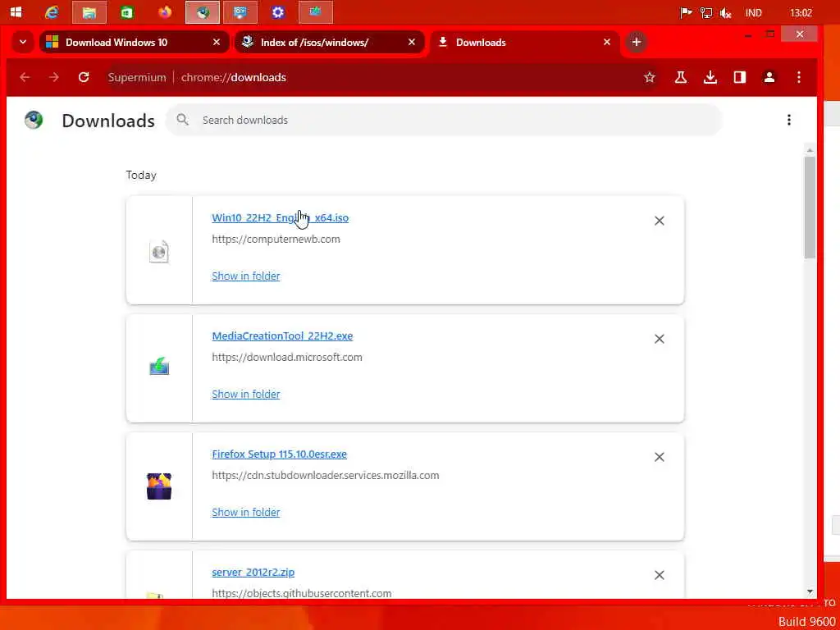Close the Downloads tab
The height and width of the screenshot is (630, 840).
pos(607,43)
